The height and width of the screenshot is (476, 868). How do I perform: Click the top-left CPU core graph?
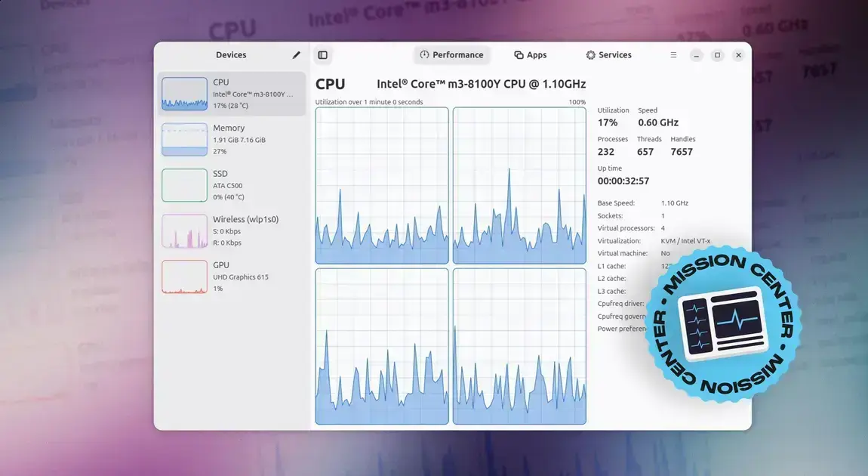(382, 186)
